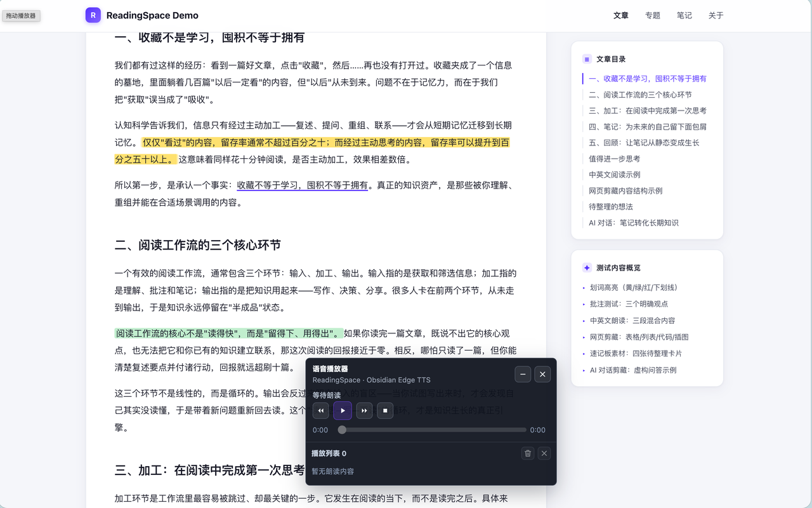The width and height of the screenshot is (812, 508).
Task: Click underlined text 收藏不等于学习，囤积不等于拥有
Action: (x=302, y=185)
